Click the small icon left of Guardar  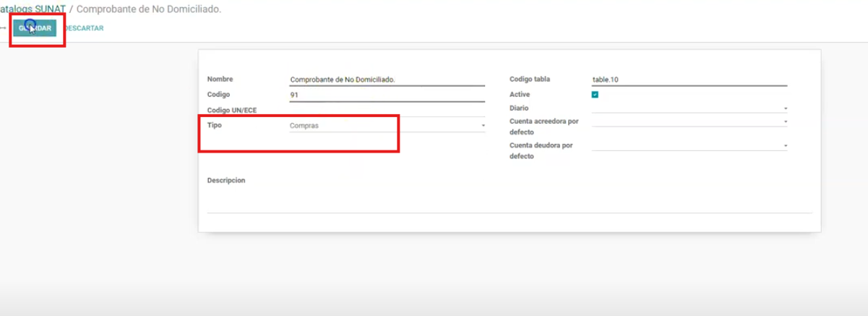click(4, 28)
